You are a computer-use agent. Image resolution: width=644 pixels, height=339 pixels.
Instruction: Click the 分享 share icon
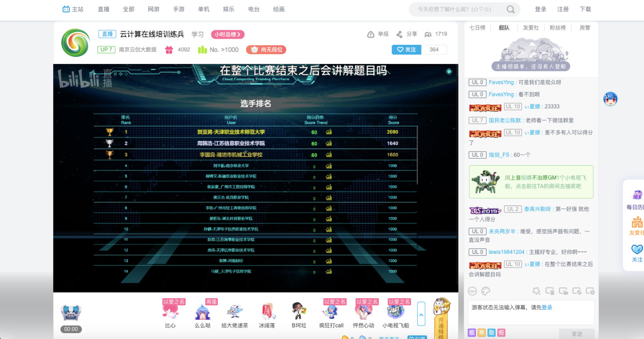(399, 34)
